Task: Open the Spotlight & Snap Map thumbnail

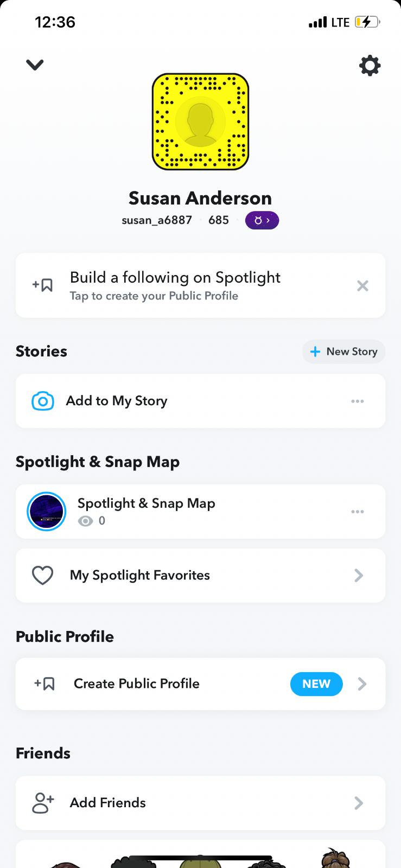Action: pos(47,512)
